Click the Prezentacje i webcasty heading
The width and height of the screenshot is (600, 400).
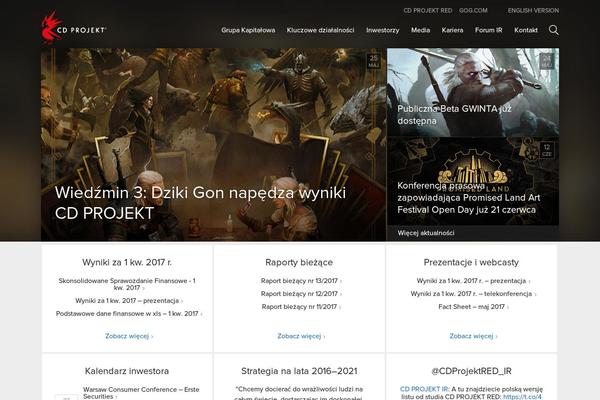click(x=471, y=262)
